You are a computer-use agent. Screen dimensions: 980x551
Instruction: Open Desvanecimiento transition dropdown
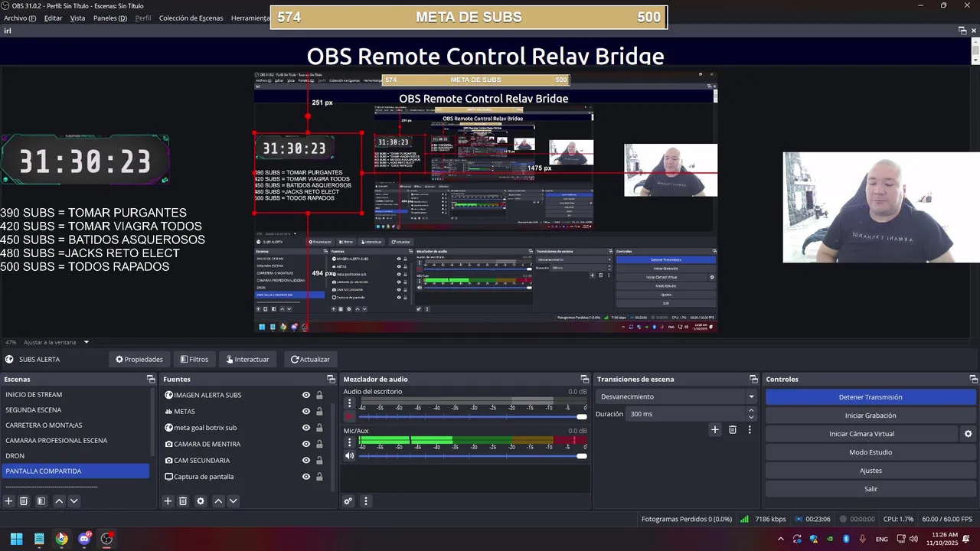click(676, 396)
